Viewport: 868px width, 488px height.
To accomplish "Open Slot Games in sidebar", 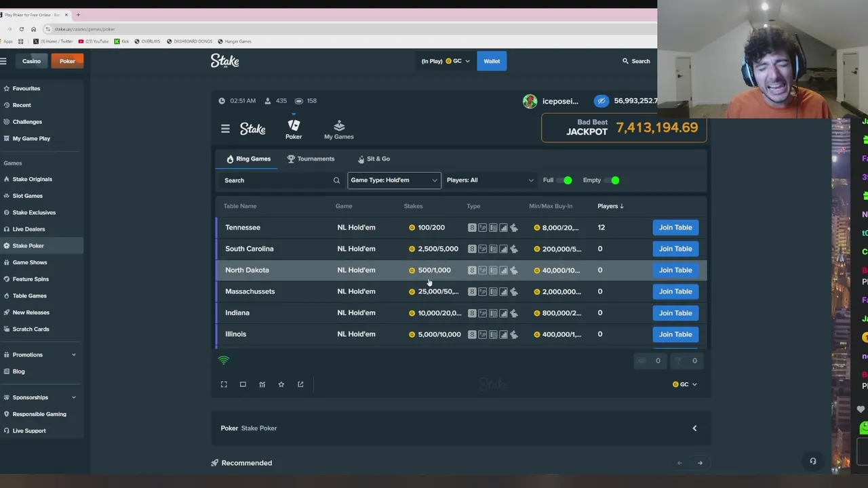I will tap(41, 196).
